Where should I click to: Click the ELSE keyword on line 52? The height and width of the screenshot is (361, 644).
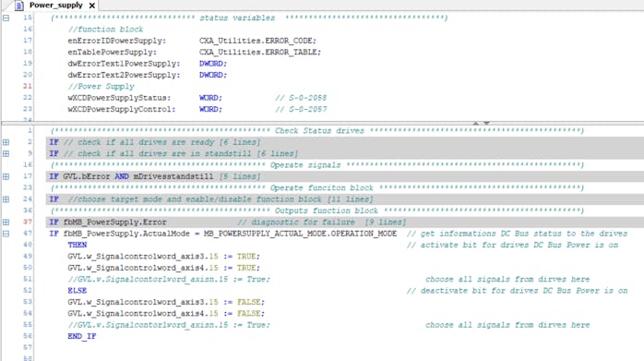(78, 291)
